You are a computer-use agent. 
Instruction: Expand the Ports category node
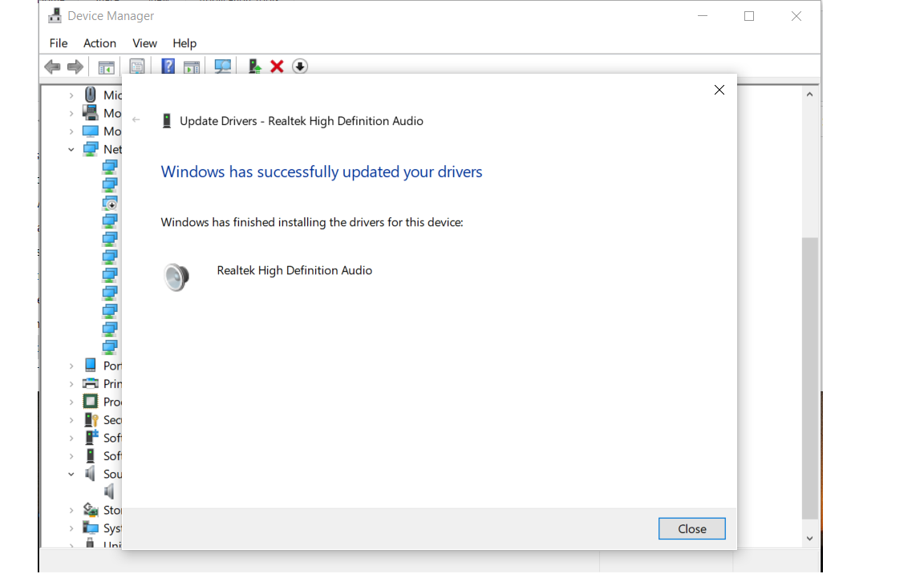(x=71, y=366)
